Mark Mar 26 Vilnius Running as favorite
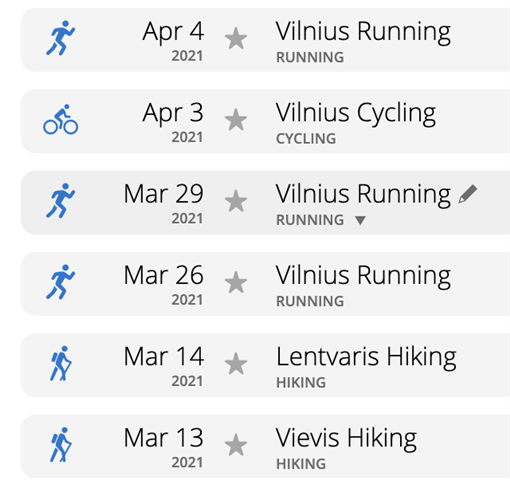 236,282
